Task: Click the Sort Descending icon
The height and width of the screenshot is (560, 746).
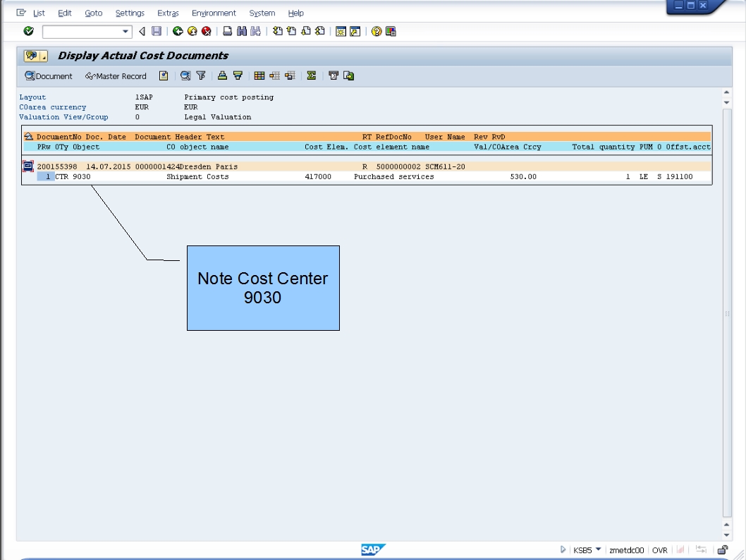Action: pos(238,75)
